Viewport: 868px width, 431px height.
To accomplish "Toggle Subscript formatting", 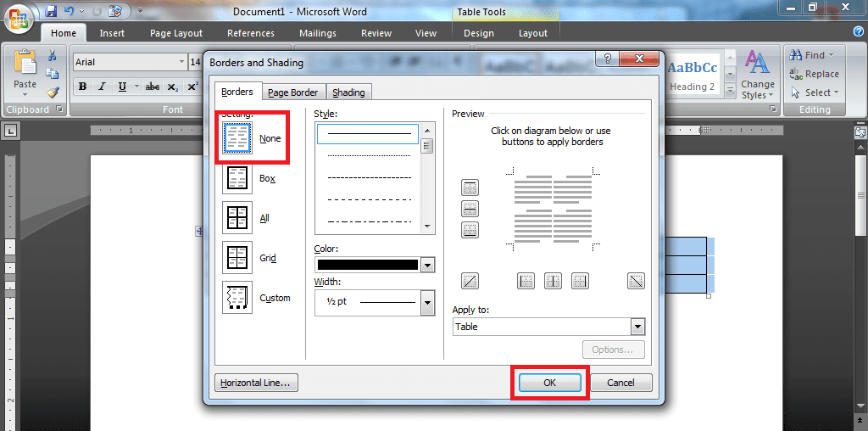I will coord(173,87).
